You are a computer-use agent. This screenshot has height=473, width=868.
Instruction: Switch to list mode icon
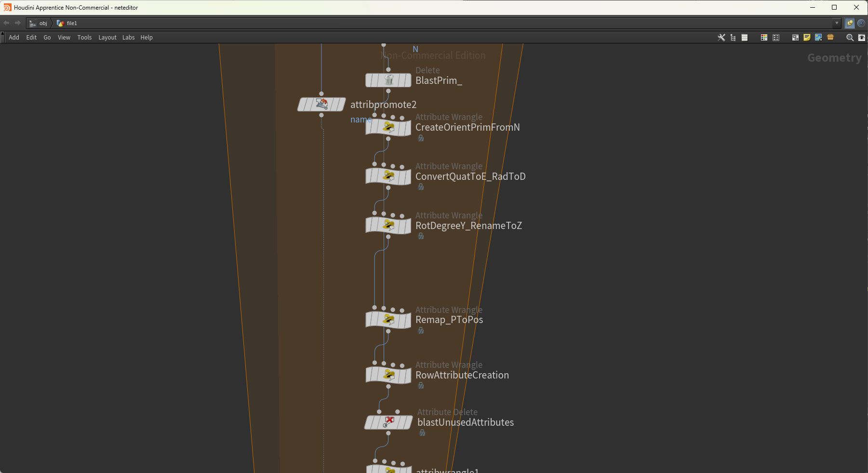pyautogui.click(x=745, y=38)
